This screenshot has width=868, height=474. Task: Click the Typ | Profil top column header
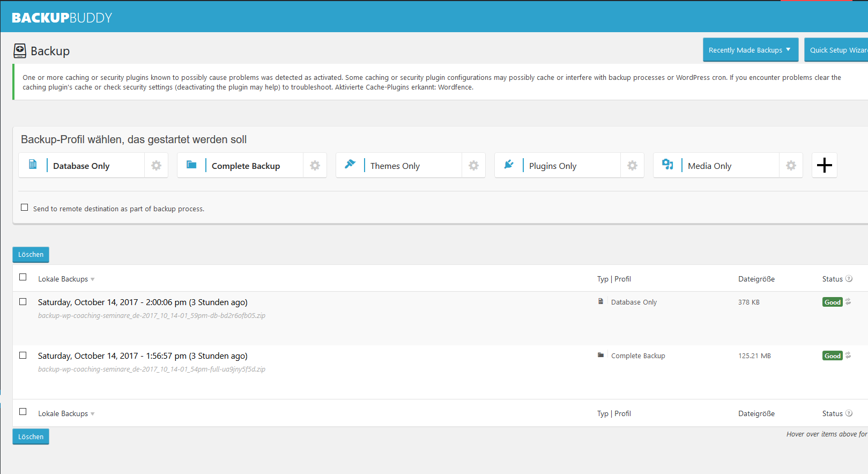tap(614, 279)
